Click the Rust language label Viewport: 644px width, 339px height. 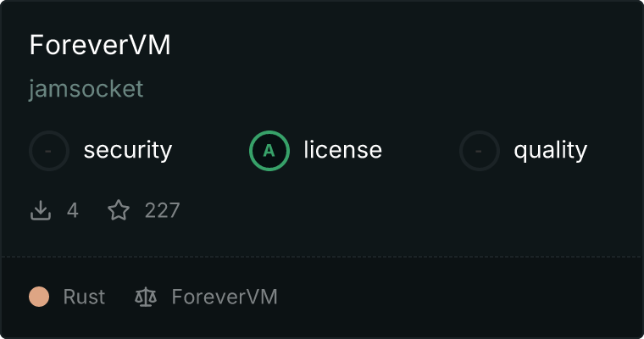point(84,297)
